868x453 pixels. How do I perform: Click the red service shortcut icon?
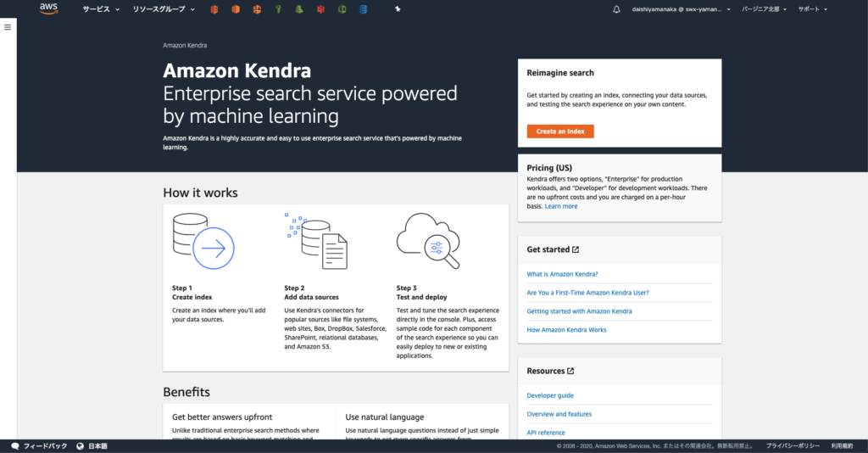coord(320,9)
